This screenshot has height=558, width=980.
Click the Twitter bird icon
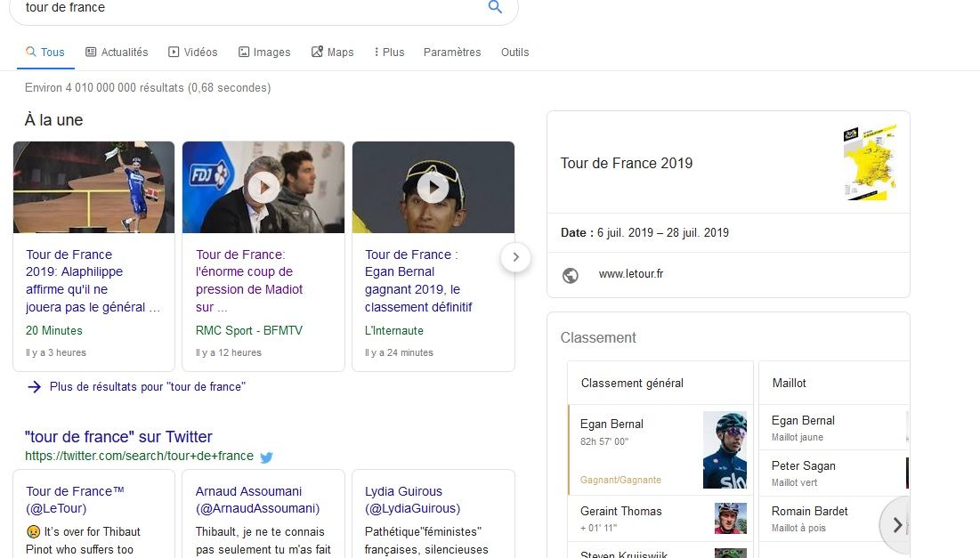pos(267,457)
